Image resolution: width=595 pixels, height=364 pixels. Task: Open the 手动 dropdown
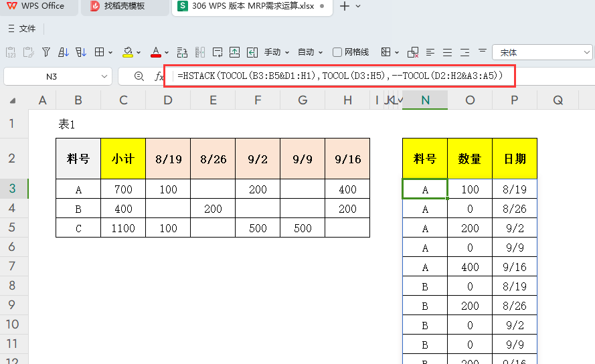(277, 52)
